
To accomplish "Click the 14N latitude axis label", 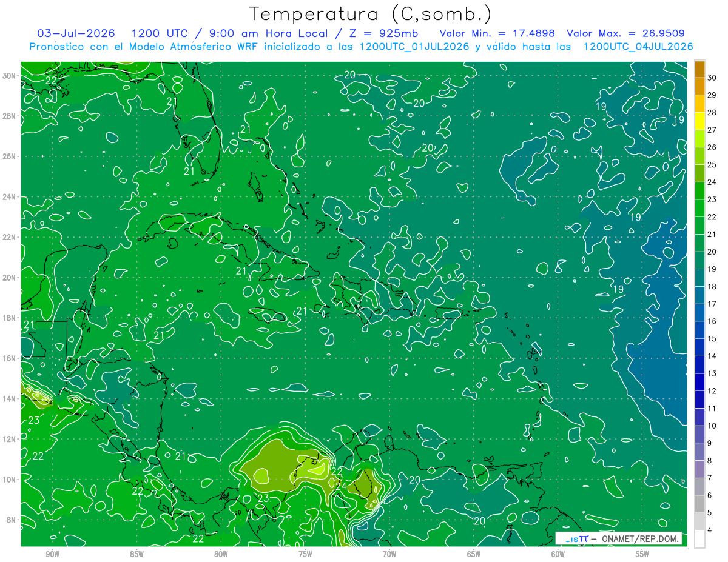I will click(x=10, y=399).
